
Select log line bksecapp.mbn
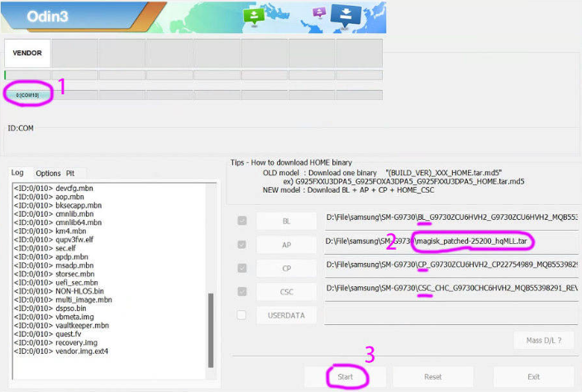(58, 205)
